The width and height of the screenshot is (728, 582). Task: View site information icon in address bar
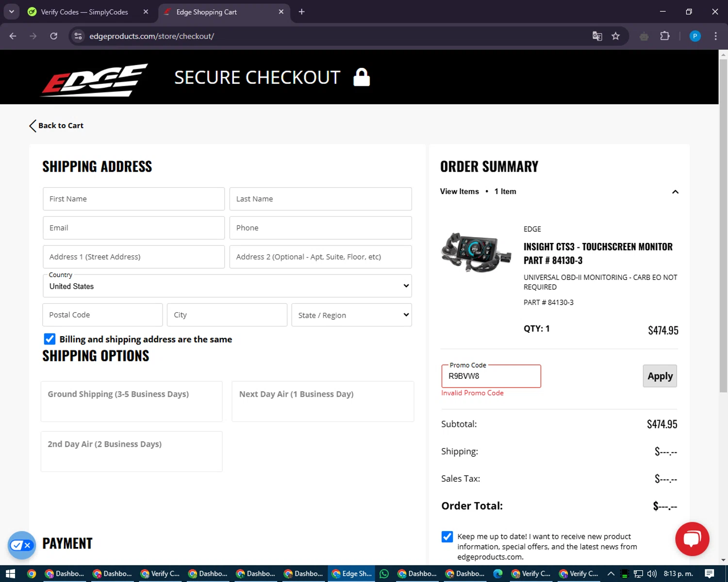pos(78,36)
